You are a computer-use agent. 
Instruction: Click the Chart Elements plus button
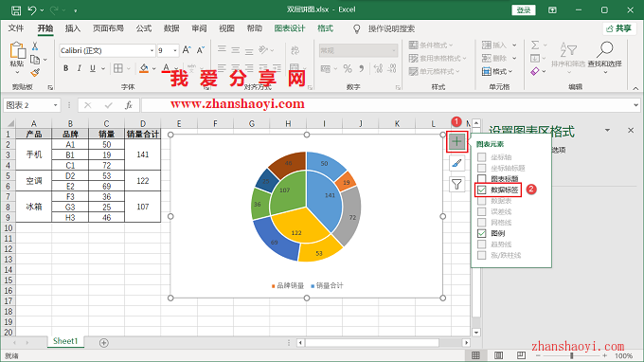[456, 142]
